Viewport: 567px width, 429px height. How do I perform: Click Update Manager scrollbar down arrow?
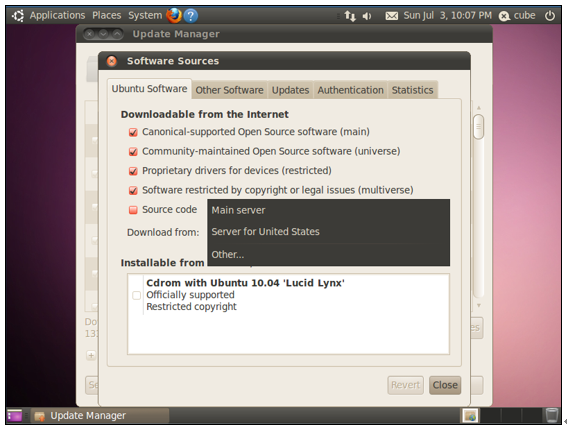coord(479,306)
